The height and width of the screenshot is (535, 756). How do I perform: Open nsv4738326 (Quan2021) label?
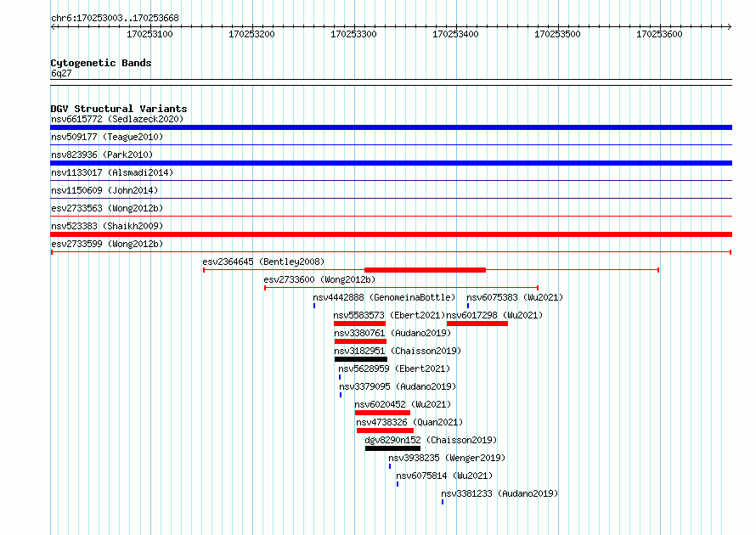point(409,422)
